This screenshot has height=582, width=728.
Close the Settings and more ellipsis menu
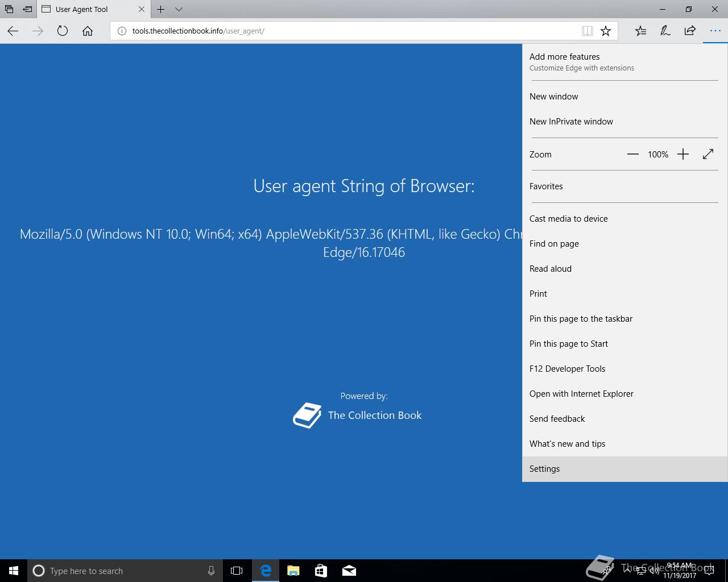pos(715,31)
